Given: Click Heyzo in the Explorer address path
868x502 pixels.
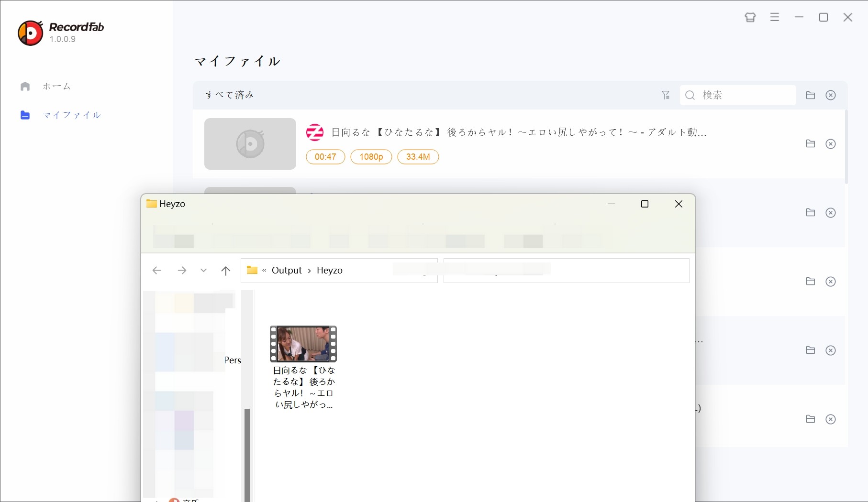Looking at the screenshot, I should (x=330, y=271).
